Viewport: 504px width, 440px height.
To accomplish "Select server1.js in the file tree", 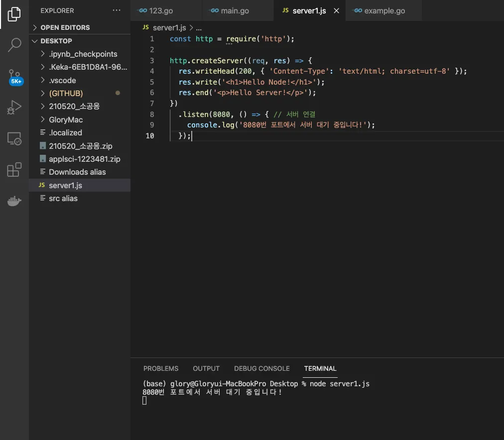I will click(65, 185).
